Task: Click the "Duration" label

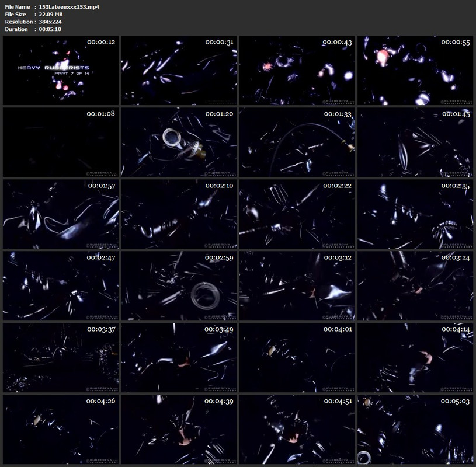Action: point(16,29)
